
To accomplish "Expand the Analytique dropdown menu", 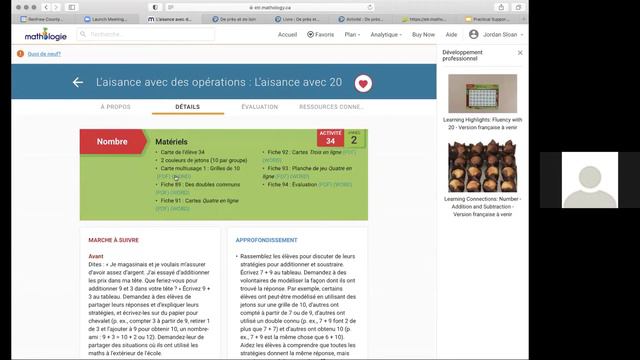I will pyautogui.click(x=386, y=35).
